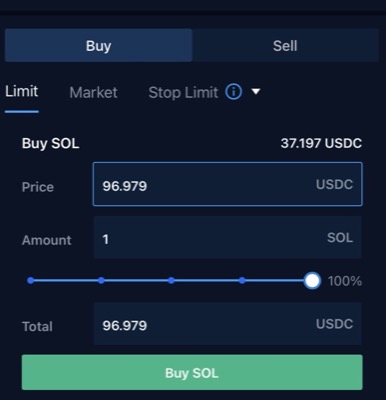Set slider to 75% marker dot
The width and height of the screenshot is (386, 400).
242,280
